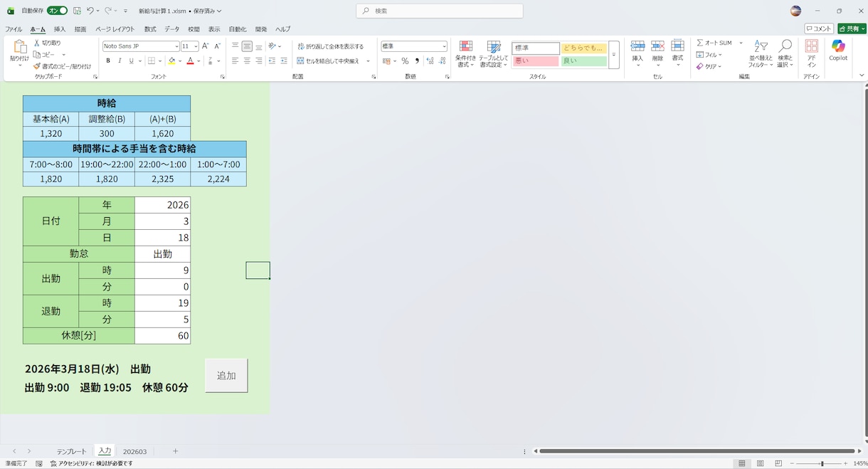This screenshot has height=469, width=868.
Task: Click the search (検索) box in title bar
Action: point(440,11)
